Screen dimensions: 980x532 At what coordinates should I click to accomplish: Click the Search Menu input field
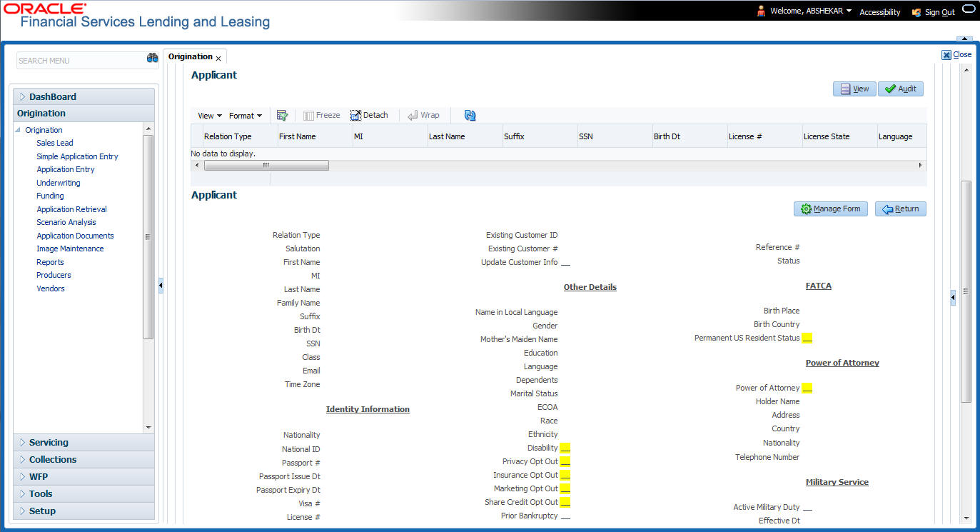click(x=81, y=61)
